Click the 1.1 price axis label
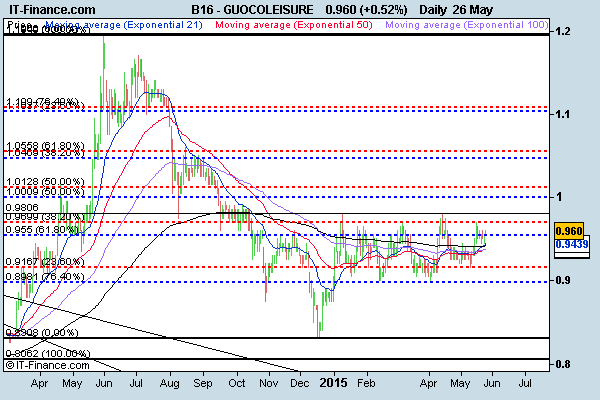600x400 pixels. 562,114
